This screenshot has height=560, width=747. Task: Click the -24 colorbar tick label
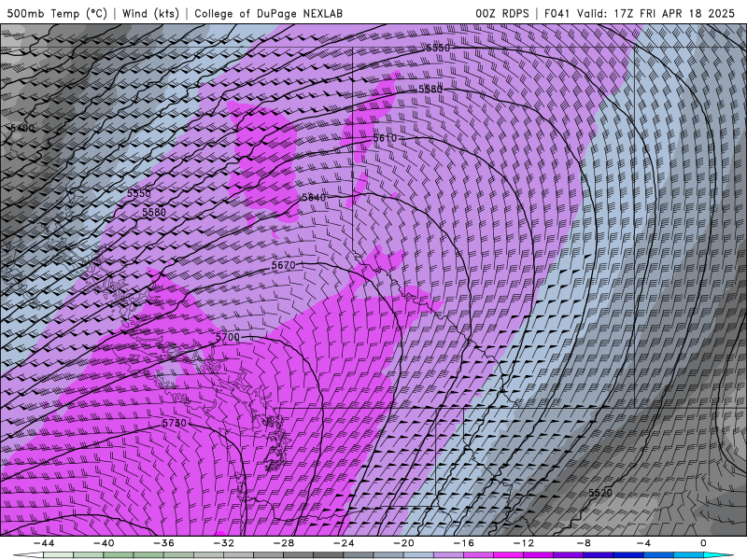click(344, 543)
